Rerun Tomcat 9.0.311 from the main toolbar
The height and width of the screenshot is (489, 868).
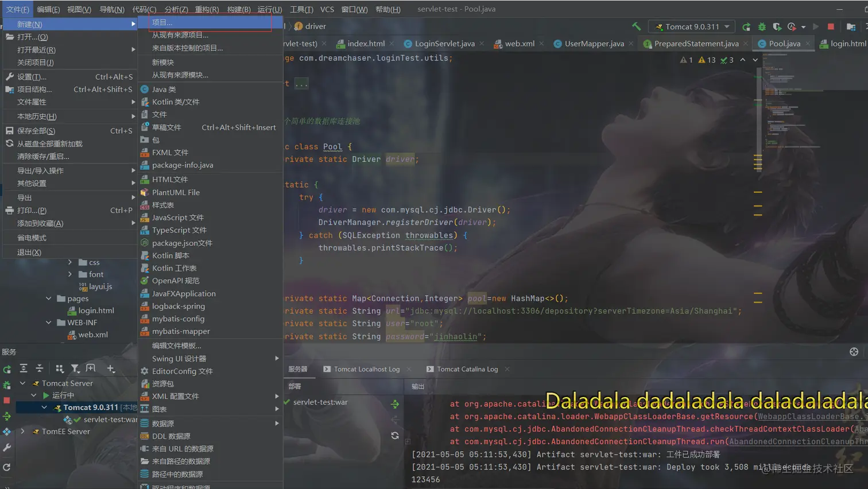[x=746, y=26]
